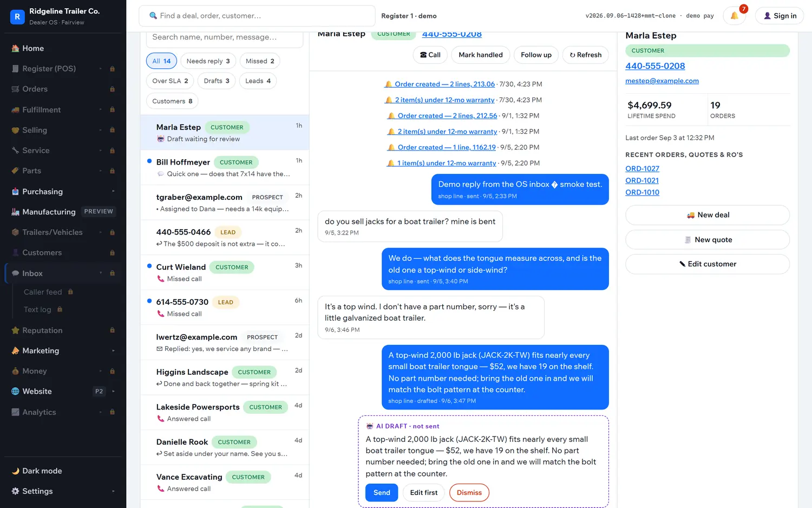812x508 pixels.
Task: Click the lock icon beside Caller feed
Action: point(70,292)
